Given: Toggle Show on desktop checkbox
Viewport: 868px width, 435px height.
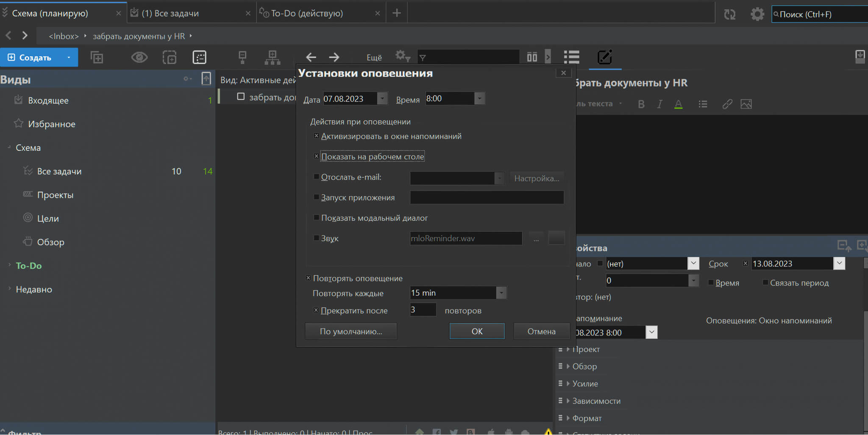Looking at the screenshot, I should [x=316, y=156].
